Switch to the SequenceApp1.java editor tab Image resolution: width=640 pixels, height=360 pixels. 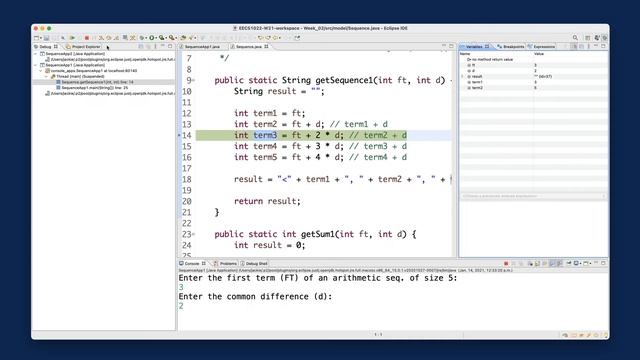coord(202,47)
